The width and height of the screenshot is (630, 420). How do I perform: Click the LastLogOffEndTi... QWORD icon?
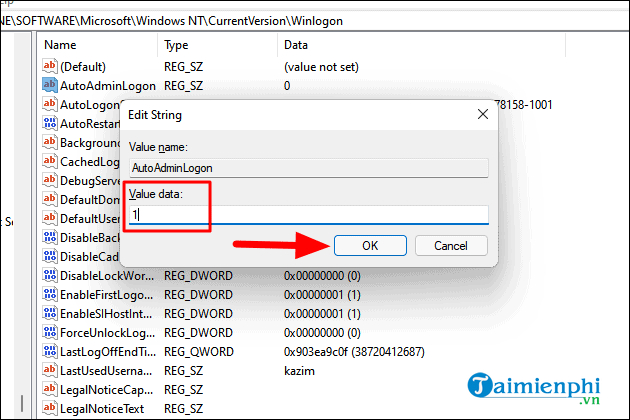tap(49, 352)
